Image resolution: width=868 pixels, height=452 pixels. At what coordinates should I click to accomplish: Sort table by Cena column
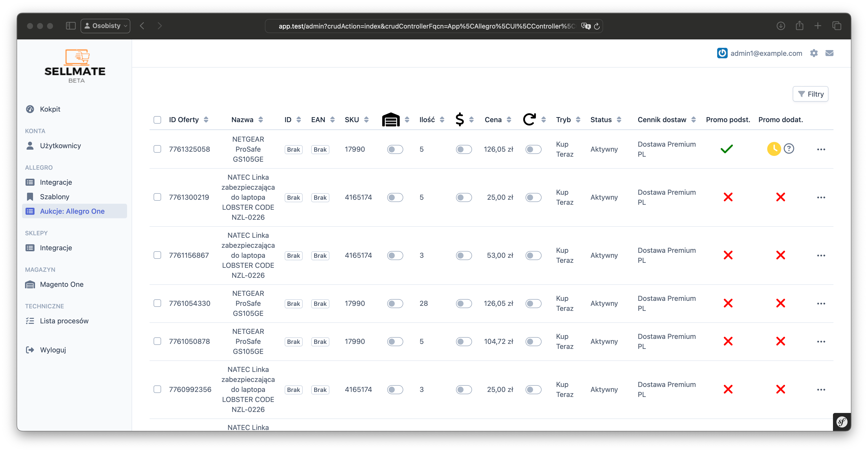(x=498, y=120)
